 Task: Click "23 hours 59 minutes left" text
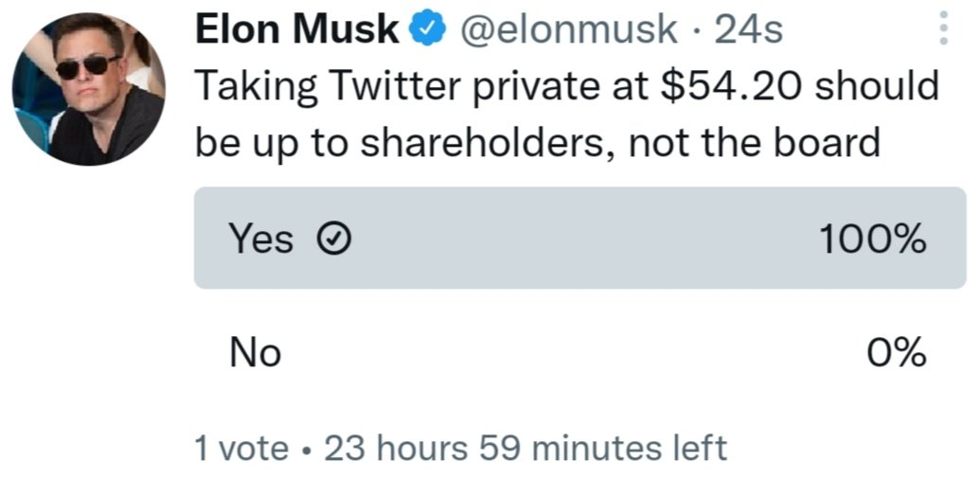[x=526, y=448]
